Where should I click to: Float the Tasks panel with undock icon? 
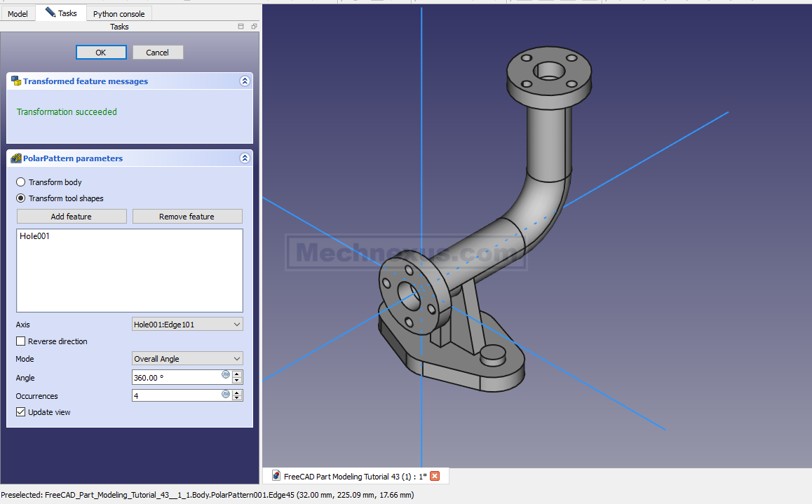click(254, 27)
